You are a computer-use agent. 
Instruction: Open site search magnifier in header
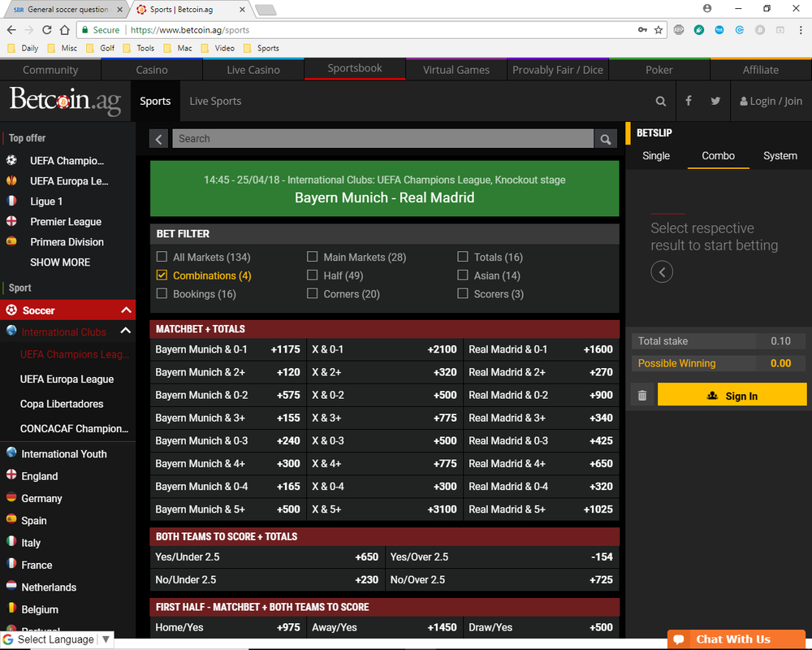coord(660,101)
